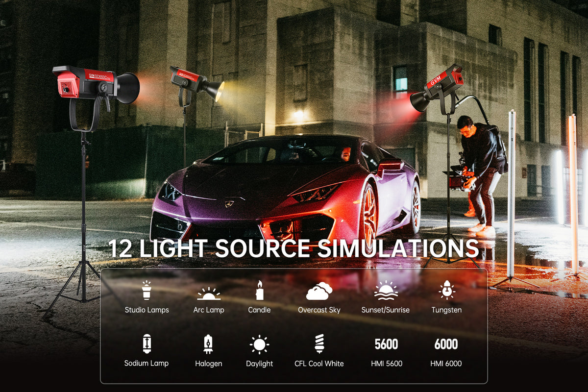
Task: Click the "12 LIGHT SOURCE SIMULATIONS" heading
Action: [x=293, y=248]
